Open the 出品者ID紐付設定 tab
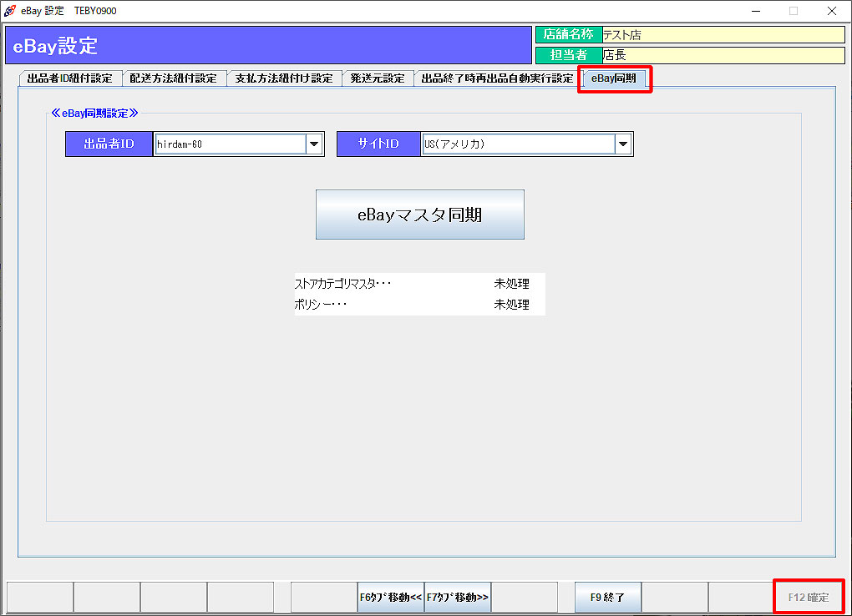Image resolution: width=852 pixels, height=616 pixels. [x=69, y=78]
